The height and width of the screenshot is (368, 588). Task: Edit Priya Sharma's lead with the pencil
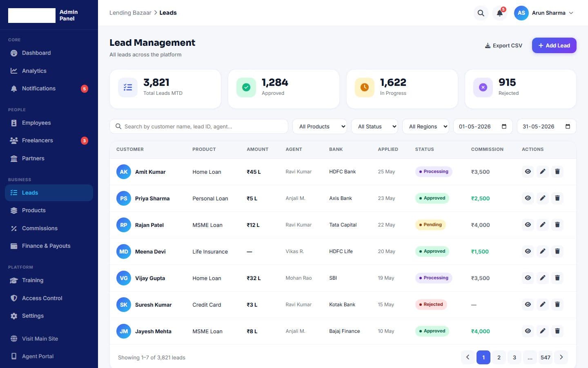[x=543, y=198]
